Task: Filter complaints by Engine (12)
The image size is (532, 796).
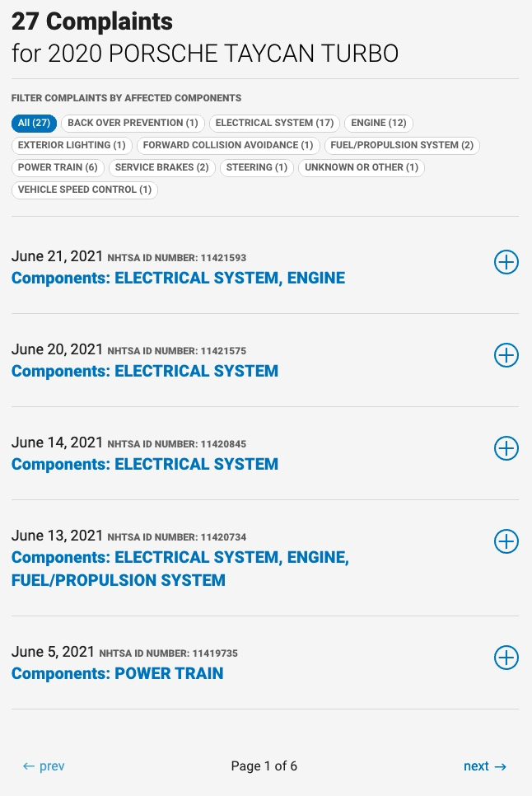Action: [379, 123]
